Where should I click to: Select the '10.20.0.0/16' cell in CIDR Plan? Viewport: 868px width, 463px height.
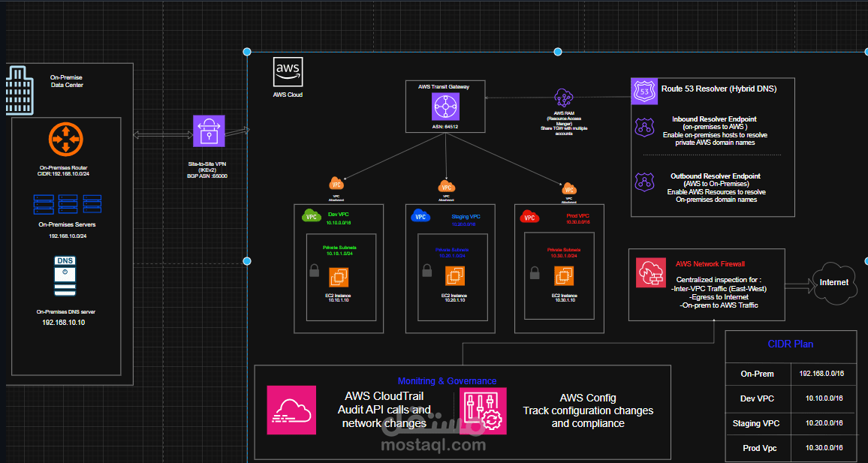(824, 423)
